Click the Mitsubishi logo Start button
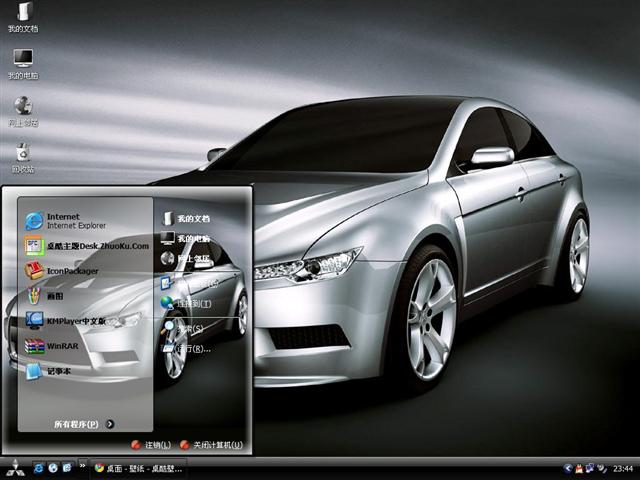 [15, 469]
